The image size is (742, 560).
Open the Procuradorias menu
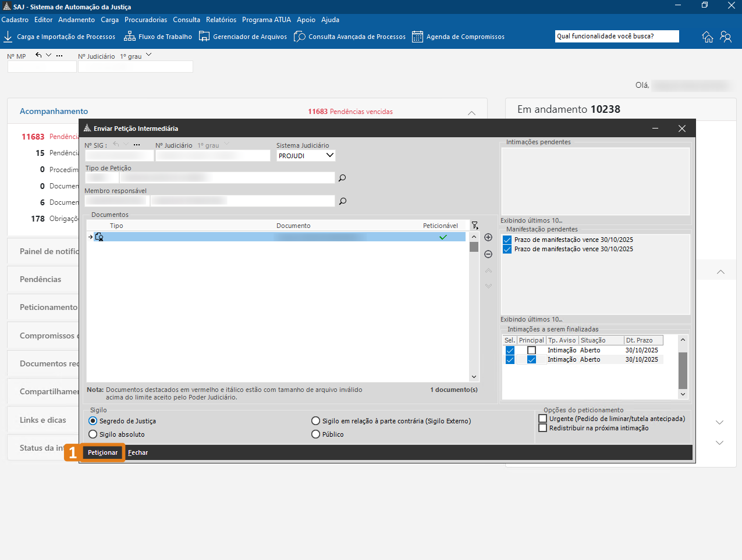pos(145,20)
